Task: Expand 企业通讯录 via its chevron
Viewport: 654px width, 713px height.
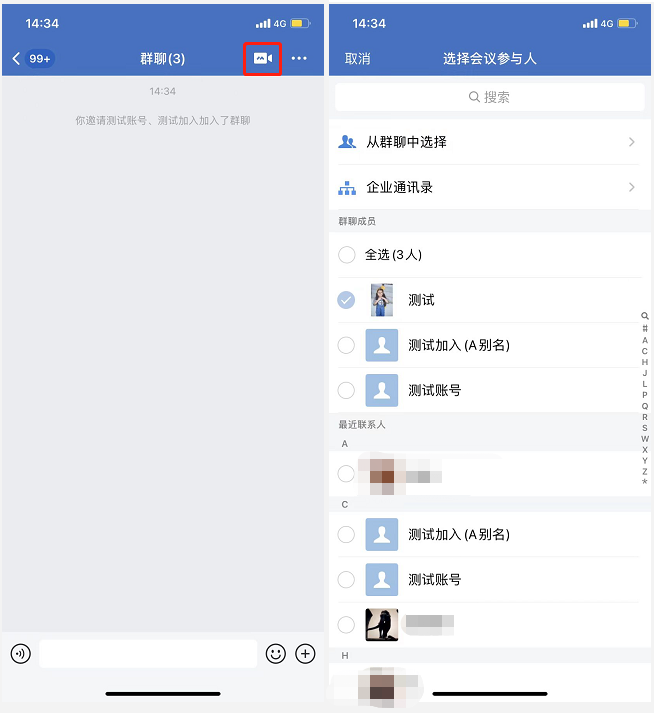Action: [632, 187]
